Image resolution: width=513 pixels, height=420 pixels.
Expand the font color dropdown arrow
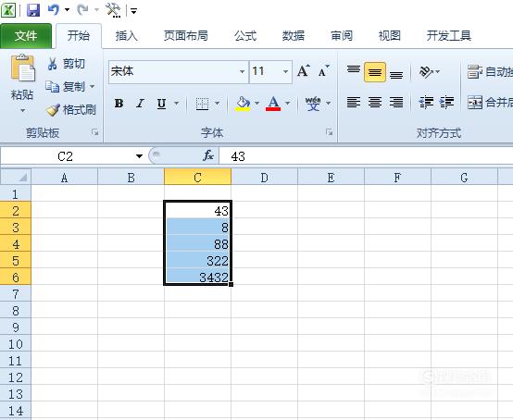288,104
